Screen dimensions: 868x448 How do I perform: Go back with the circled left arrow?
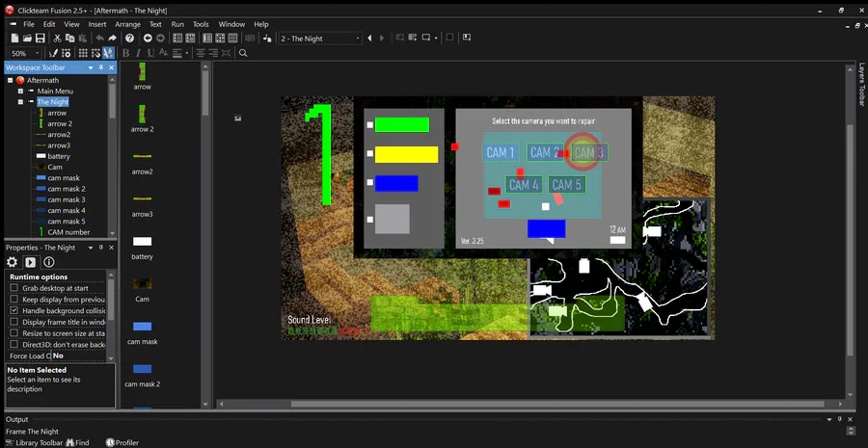(x=148, y=39)
